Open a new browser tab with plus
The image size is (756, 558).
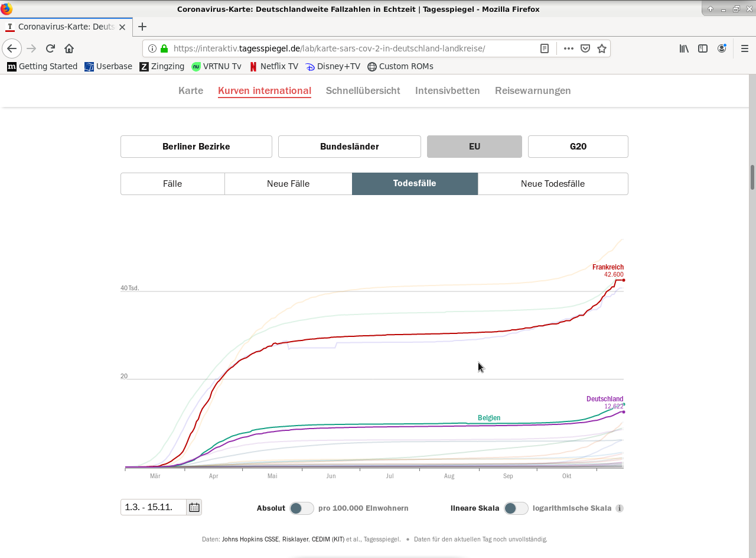142,27
